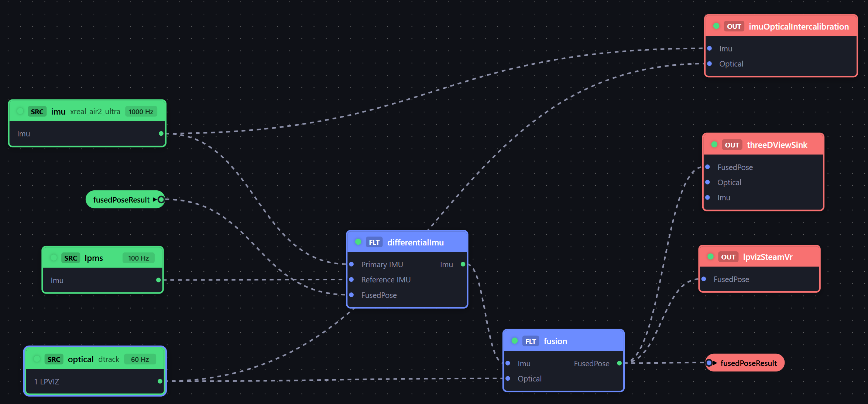Select differentialImu node title
Screen dimensions: 868x404
415,242
